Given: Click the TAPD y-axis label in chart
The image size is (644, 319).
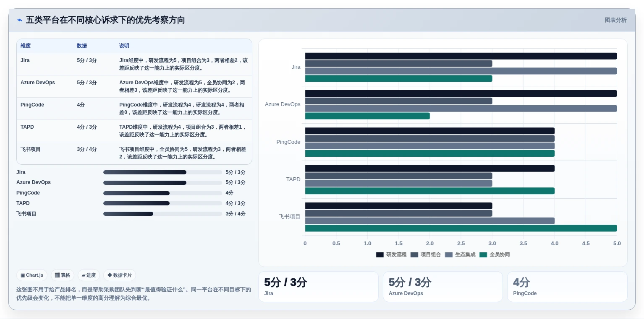Looking at the screenshot, I should [293, 179].
